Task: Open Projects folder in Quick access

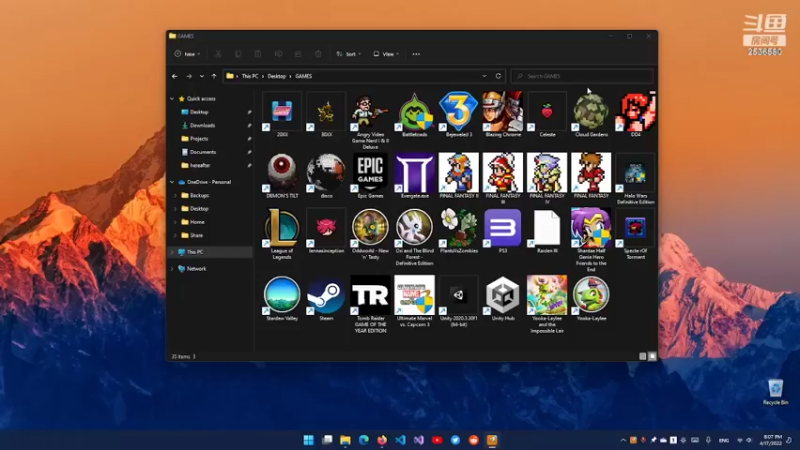Action: (x=199, y=138)
